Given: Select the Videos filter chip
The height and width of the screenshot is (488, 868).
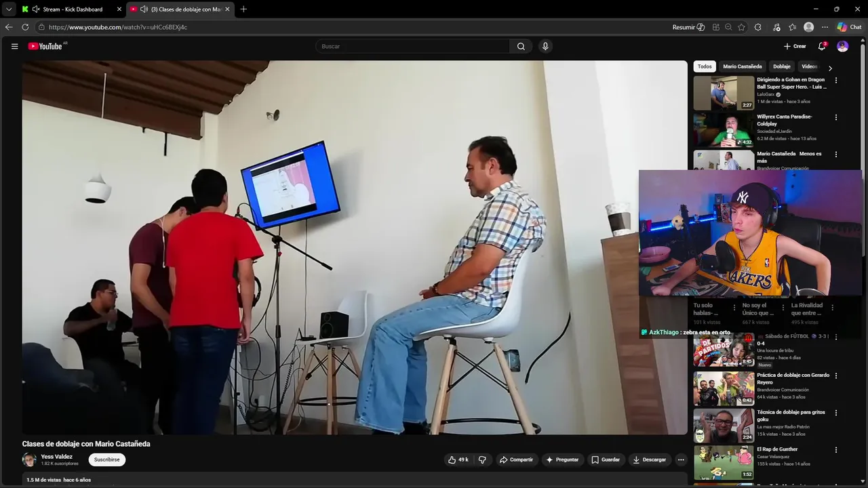Looking at the screenshot, I should [x=810, y=66].
